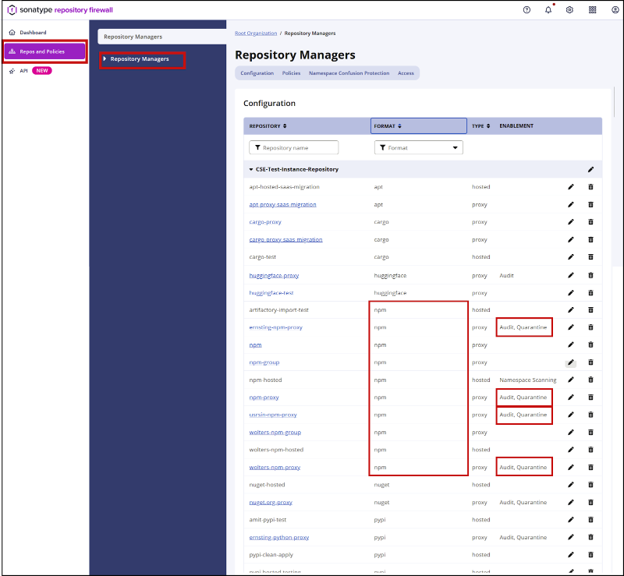
Task: Delete the nuget-hosted repository via trash icon
Action: (x=590, y=485)
